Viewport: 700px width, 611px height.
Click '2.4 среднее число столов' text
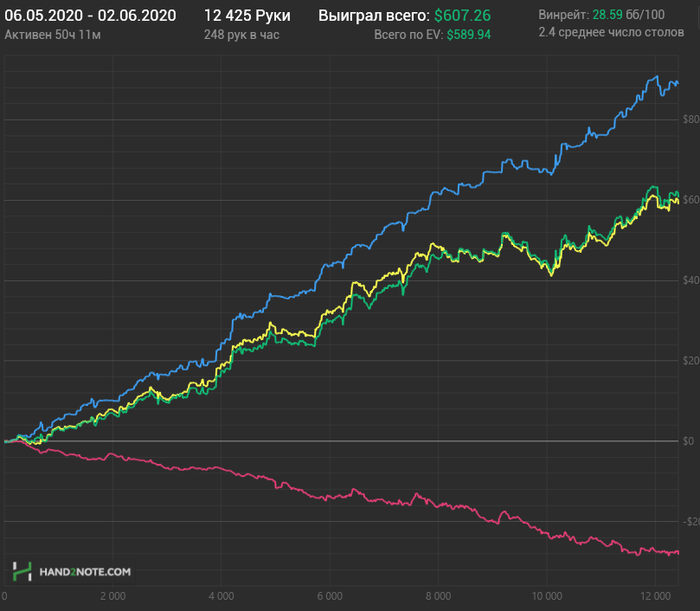point(611,32)
